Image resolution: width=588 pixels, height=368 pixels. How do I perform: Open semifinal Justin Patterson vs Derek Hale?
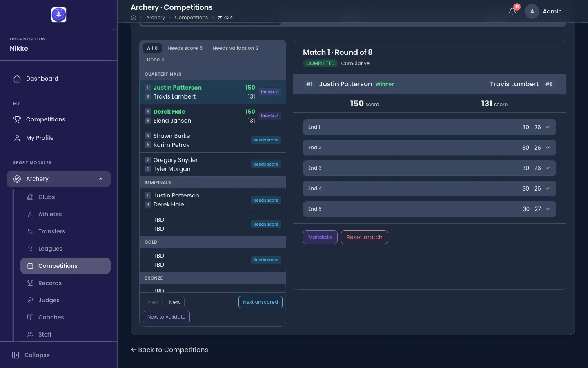pyautogui.click(x=213, y=200)
